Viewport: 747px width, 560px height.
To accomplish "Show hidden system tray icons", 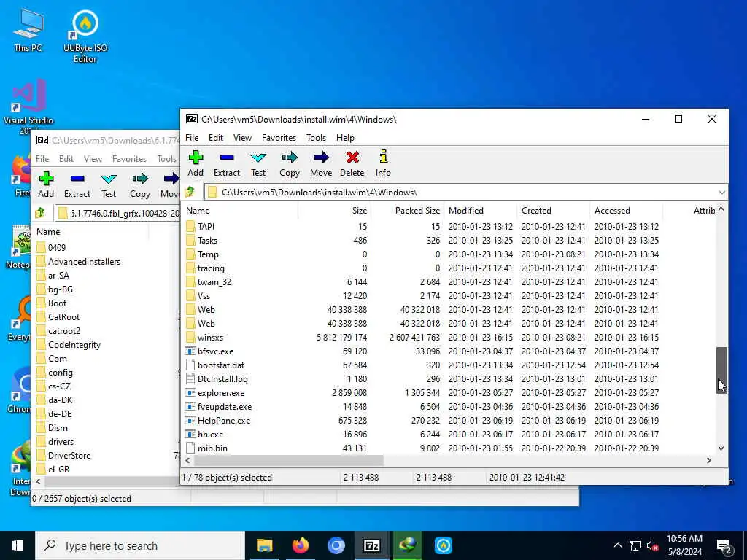I will pyautogui.click(x=617, y=545).
